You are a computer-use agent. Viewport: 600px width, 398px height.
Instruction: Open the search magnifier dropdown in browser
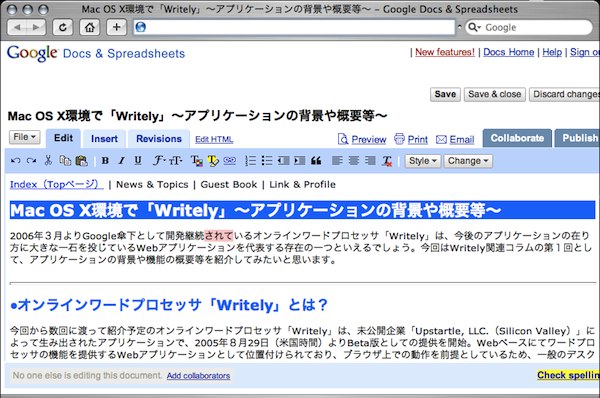pyautogui.click(x=474, y=27)
